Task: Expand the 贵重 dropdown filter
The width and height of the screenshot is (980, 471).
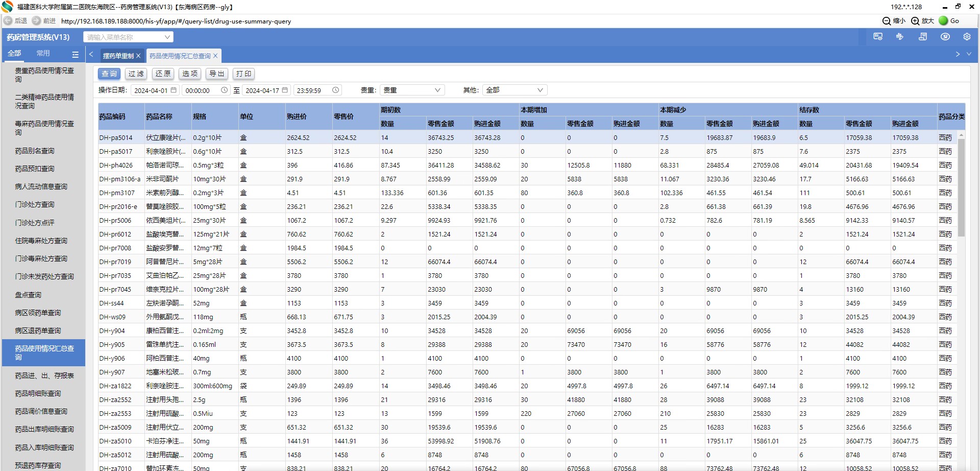Action: [411, 90]
